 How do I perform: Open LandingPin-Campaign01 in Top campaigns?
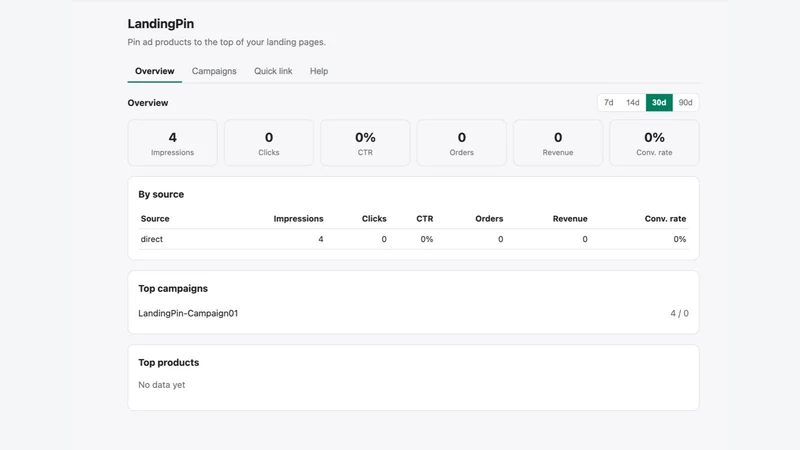click(188, 313)
